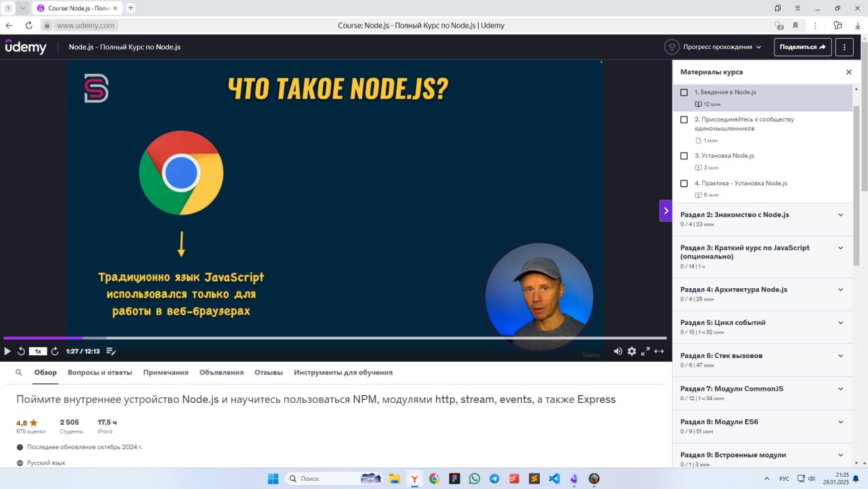Click the www.udemy.com address field
The image size is (868, 489).
(x=85, y=25)
